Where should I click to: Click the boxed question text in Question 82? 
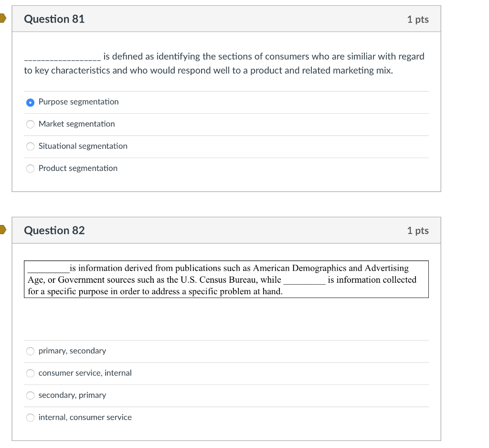coord(226,279)
